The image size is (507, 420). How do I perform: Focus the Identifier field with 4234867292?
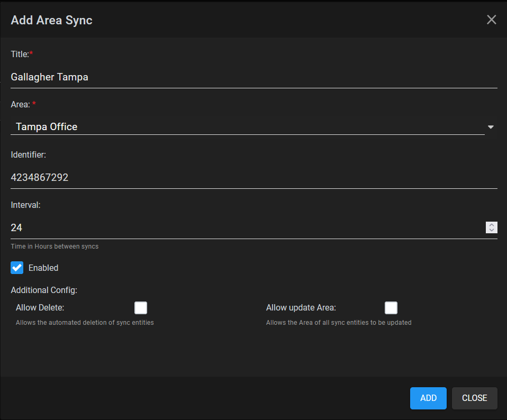tap(254, 177)
